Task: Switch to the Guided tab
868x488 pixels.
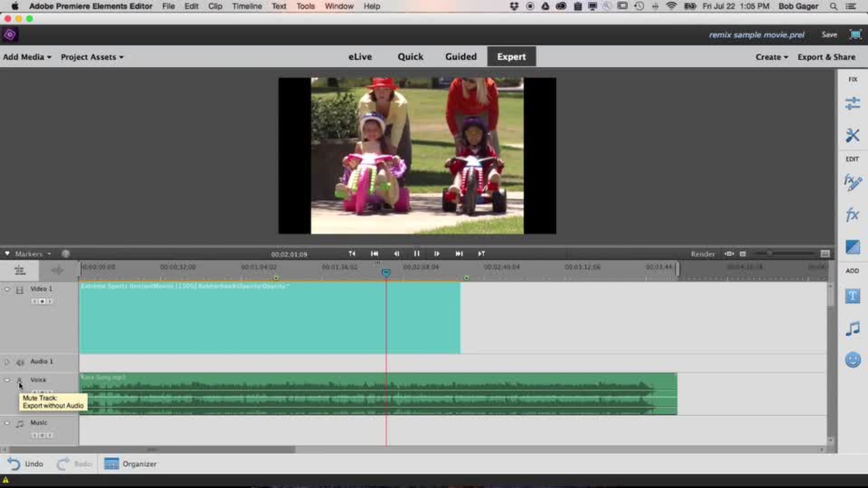Action: click(x=461, y=57)
